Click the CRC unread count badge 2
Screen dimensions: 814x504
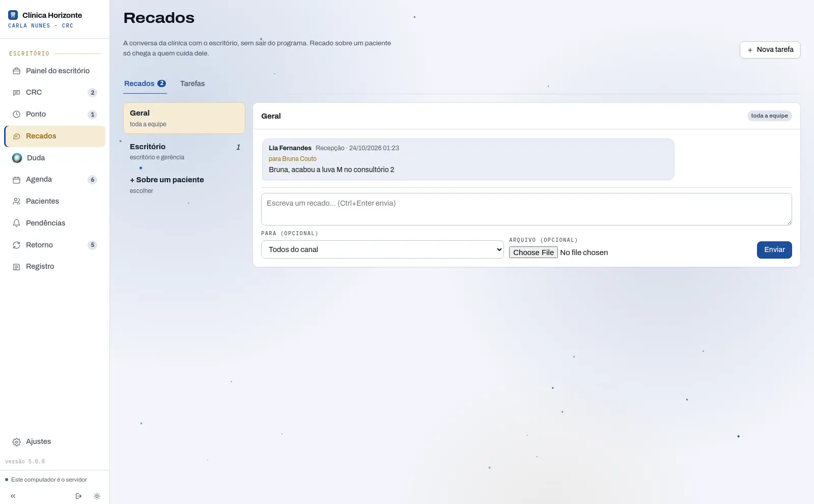92,93
